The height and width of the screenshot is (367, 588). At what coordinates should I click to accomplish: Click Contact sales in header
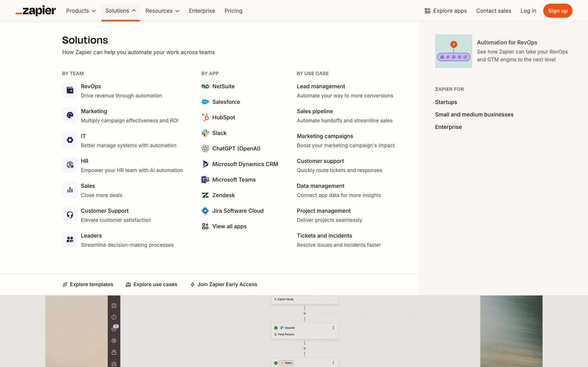tap(493, 11)
